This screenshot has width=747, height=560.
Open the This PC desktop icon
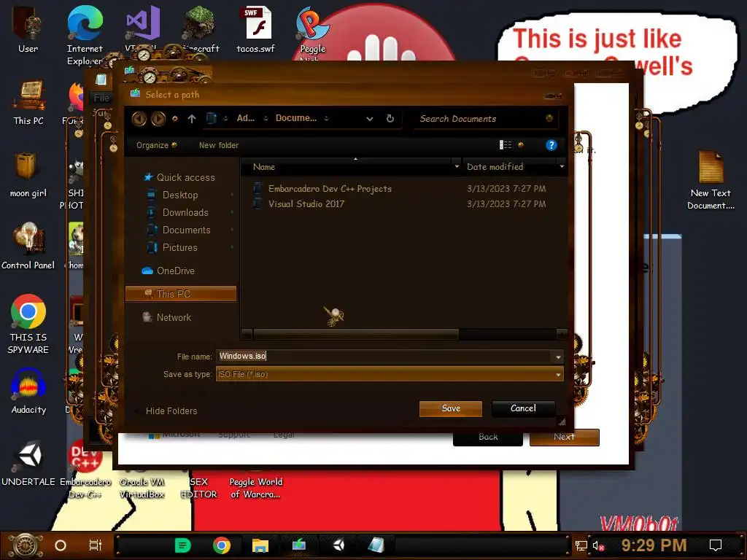(28, 103)
